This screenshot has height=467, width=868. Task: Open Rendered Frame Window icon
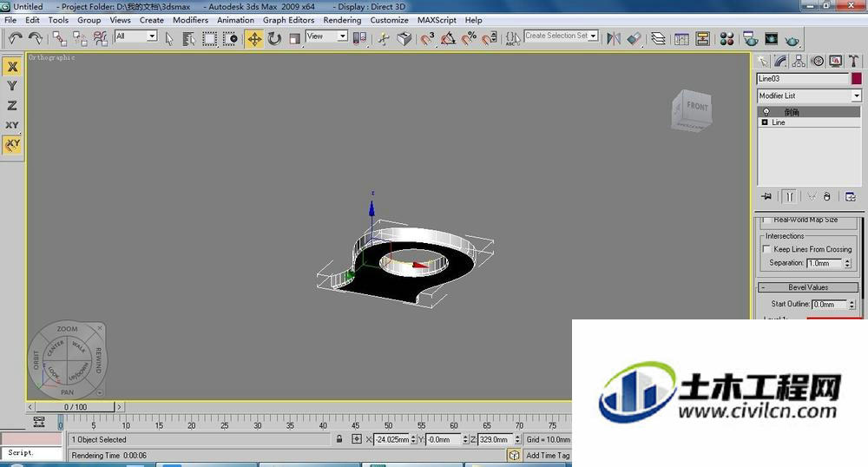[x=771, y=39]
